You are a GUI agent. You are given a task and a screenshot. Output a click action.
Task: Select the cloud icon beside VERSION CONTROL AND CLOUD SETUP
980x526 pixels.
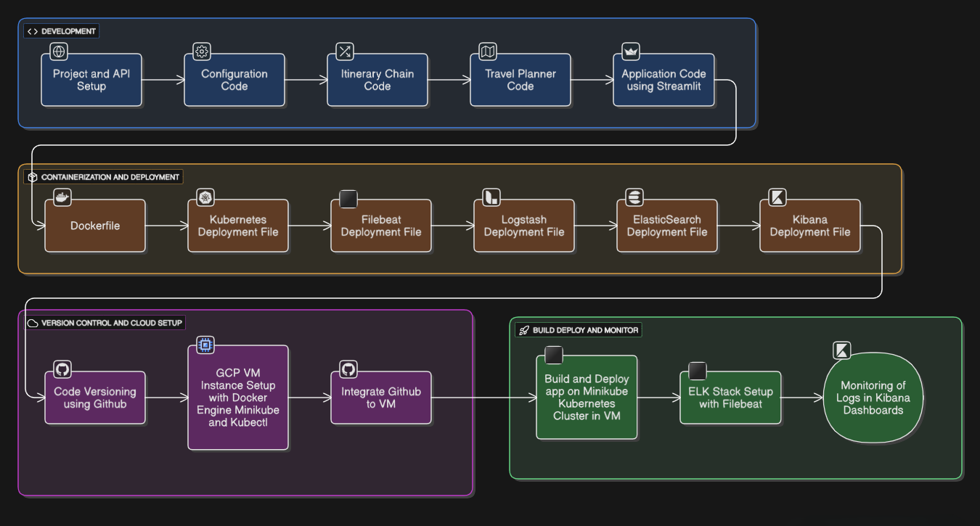coord(32,323)
